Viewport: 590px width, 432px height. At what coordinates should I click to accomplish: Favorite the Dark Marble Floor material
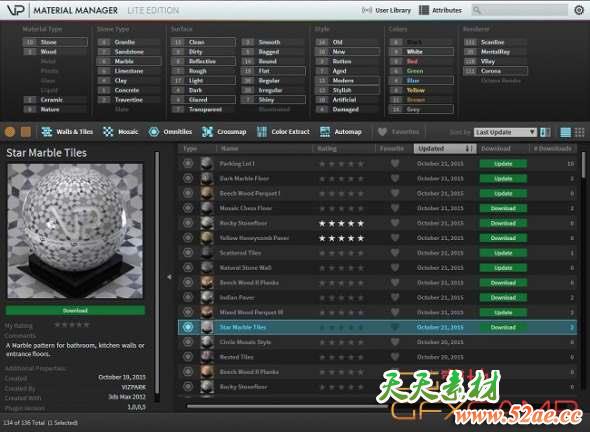tap(394, 178)
